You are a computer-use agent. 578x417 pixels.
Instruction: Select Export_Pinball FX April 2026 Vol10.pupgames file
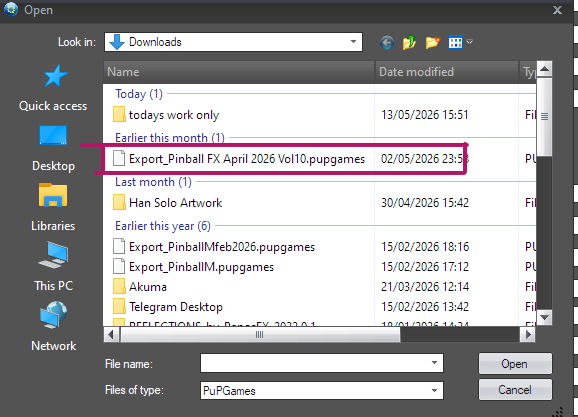[x=247, y=159]
